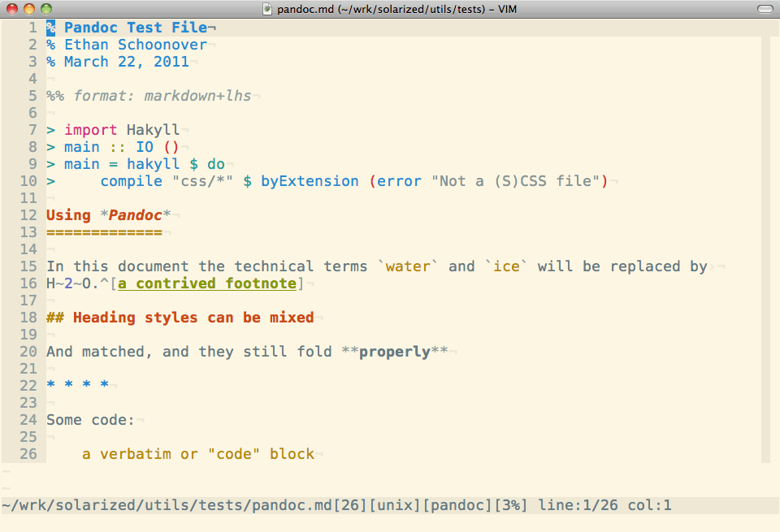
Task: Click the "* * * *" horizontal rule line
Action: click(77, 386)
